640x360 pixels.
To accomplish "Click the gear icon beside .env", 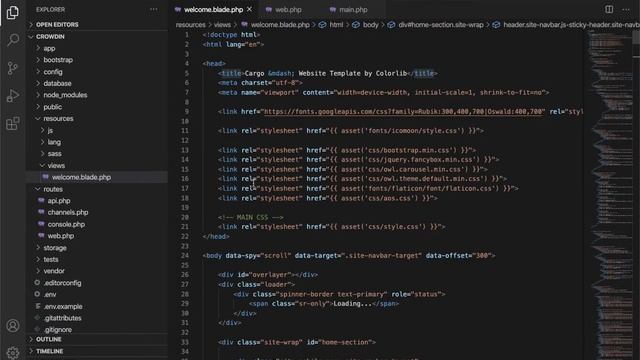I will coord(38,294).
